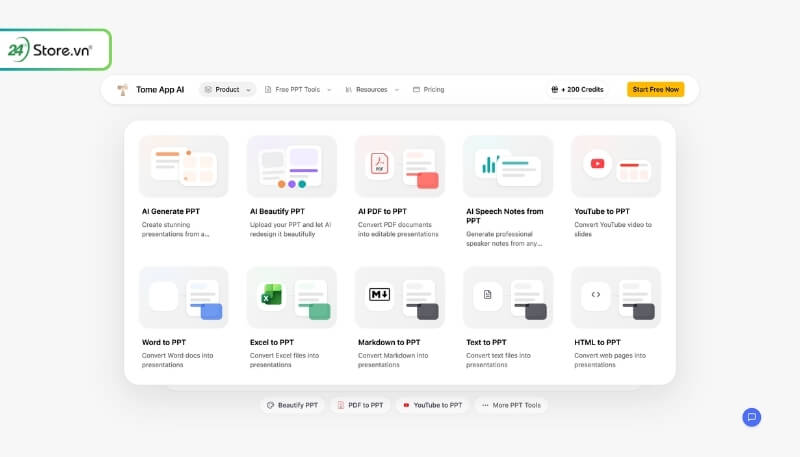Click the Tome App AI logo icon
Viewport: 800px width, 457px height.
click(x=122, y=90)
